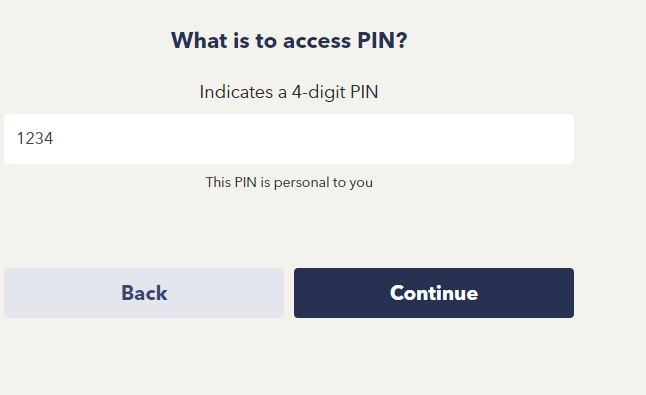The image size is (646, 395).
Task: Click the word 'personal' in the helper text
Action: [301, 182]
